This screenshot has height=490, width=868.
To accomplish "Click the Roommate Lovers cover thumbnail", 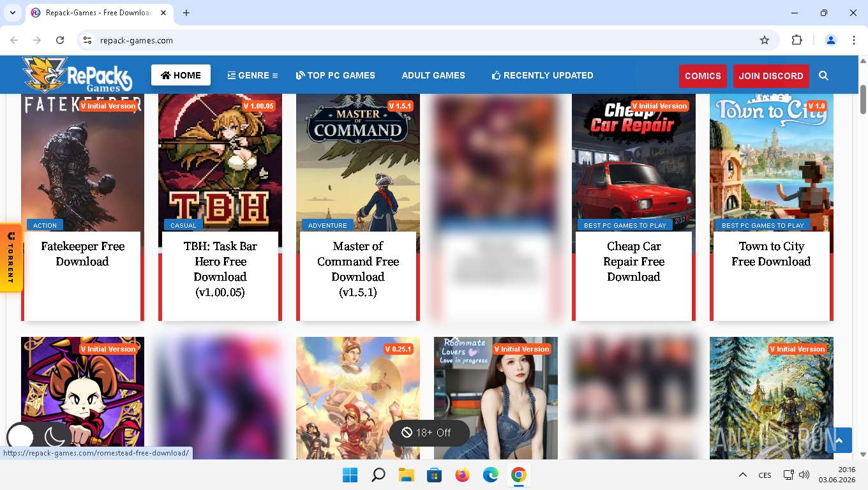I will [496, 398].
